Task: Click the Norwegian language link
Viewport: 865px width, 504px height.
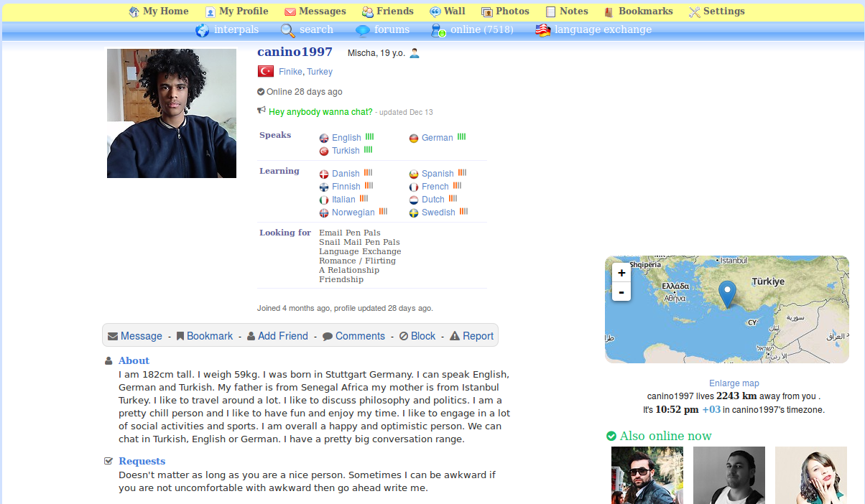Action: (353, 213)
